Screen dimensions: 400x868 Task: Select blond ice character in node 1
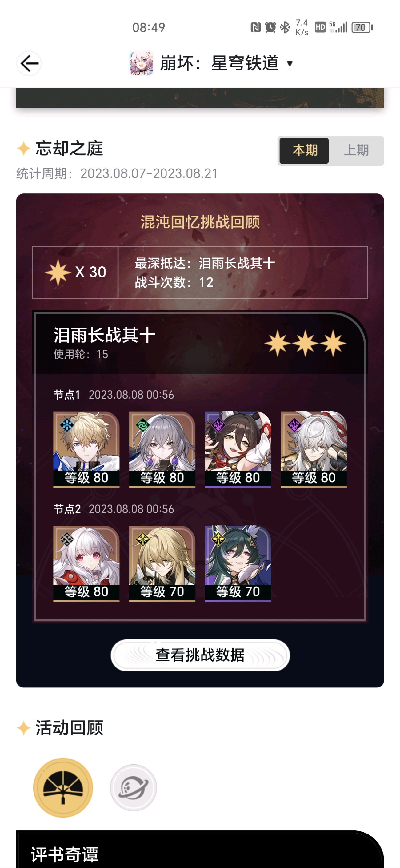pos(86,449)
